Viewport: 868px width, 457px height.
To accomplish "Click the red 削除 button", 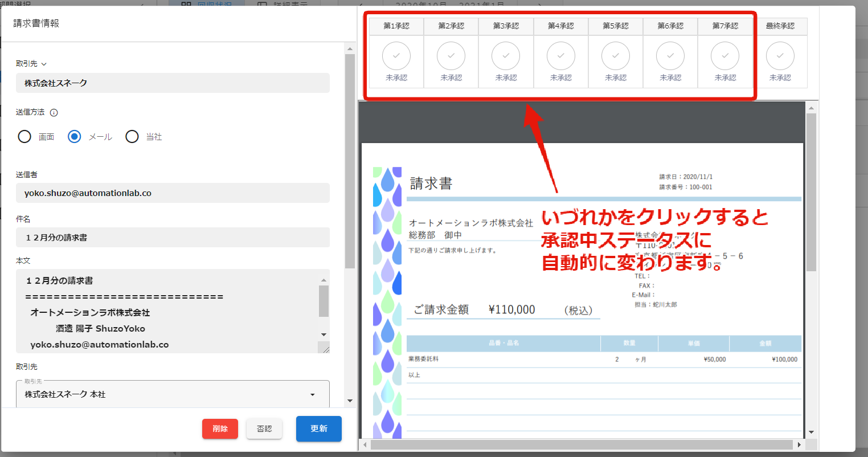I will click(x=220, y=429).
